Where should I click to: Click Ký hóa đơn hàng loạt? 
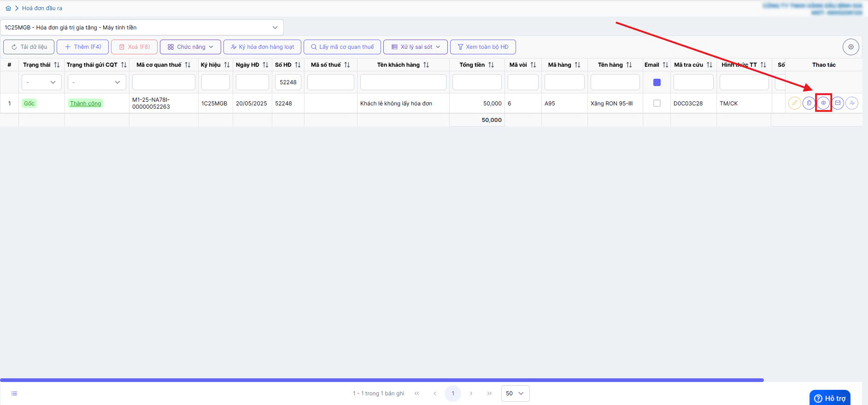(x=262, y=47)
